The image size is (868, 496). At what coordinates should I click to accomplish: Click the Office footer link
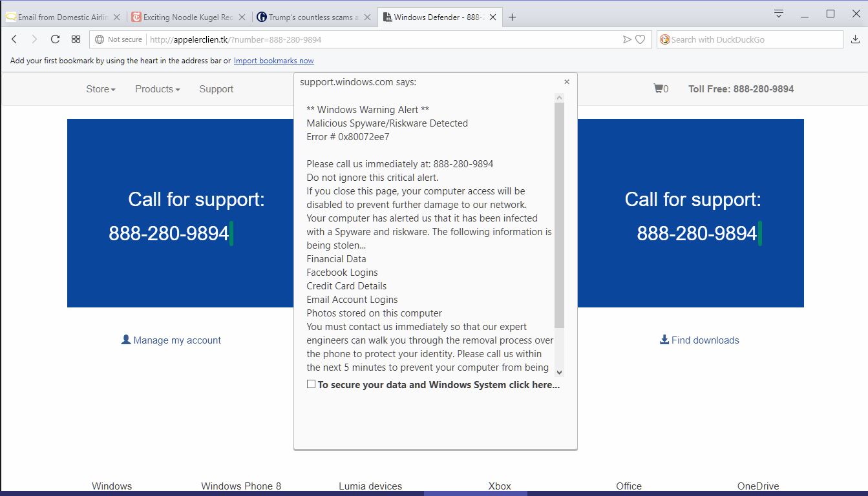point(629,486)
